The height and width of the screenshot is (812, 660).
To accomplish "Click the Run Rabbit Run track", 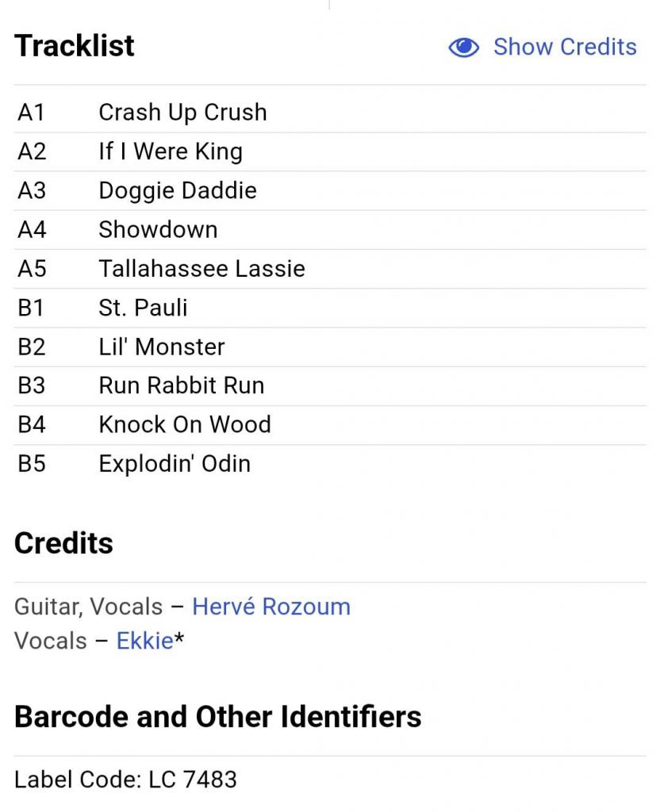I will [182, 385].
